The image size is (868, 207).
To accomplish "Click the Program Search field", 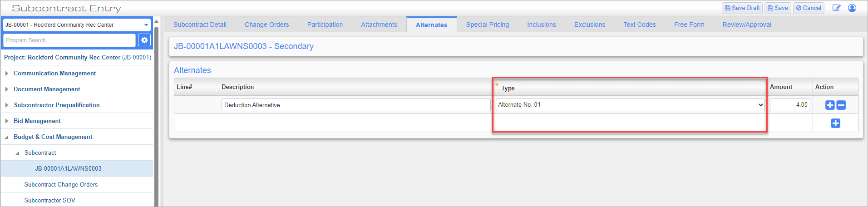I will 69,40.
